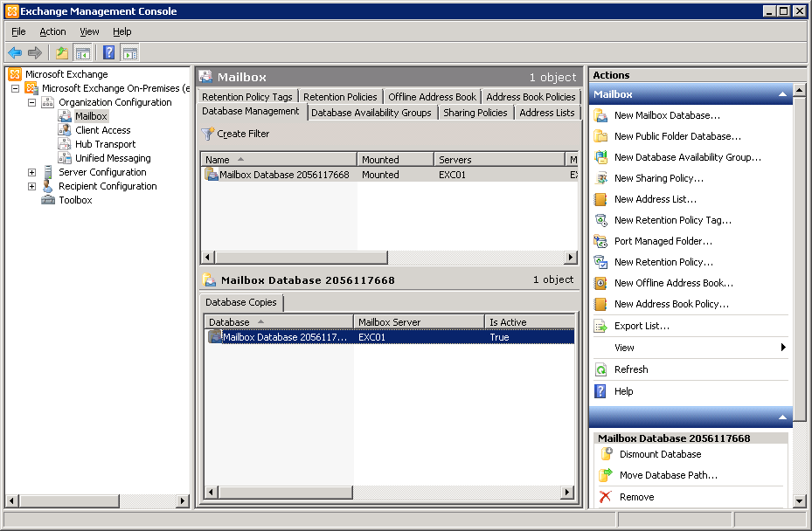Open the View submenu arrow in Actions
Image resolution: width=812 pixels, height=531 pixels.
[783, 348]
